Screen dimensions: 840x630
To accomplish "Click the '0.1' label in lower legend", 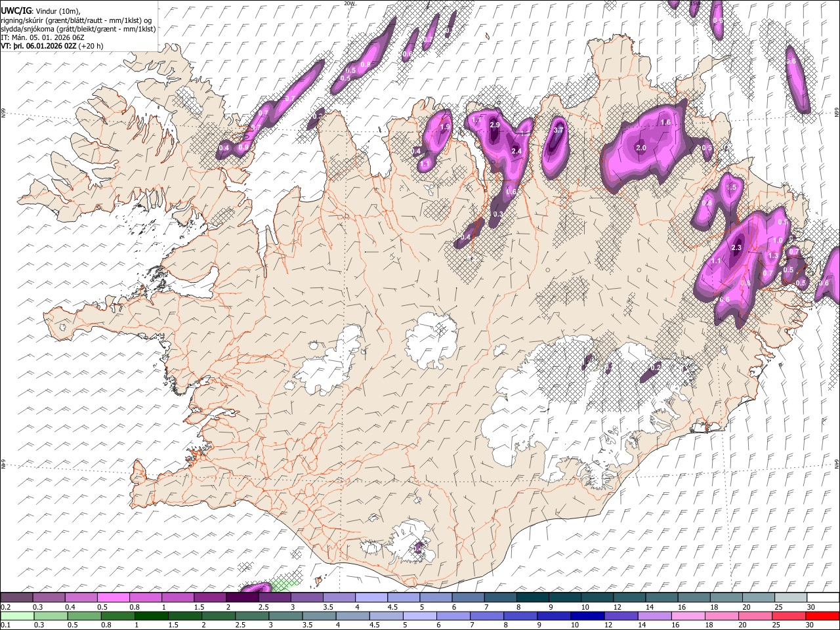I will coord(5,625).
